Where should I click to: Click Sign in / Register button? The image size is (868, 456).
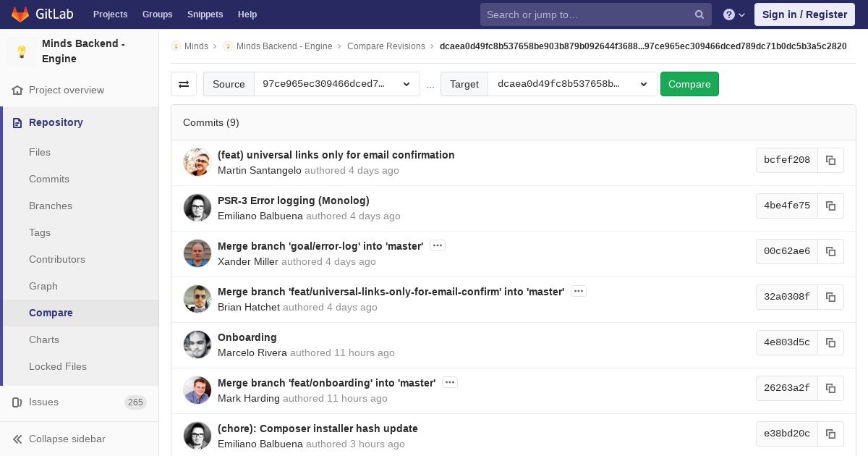pyautogui.click(x=804, y=14)
